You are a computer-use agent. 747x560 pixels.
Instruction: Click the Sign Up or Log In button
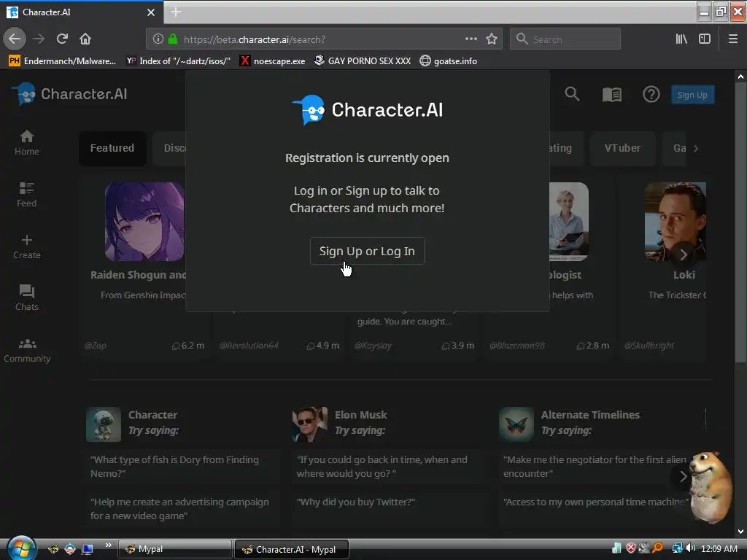tap(367, 251)
